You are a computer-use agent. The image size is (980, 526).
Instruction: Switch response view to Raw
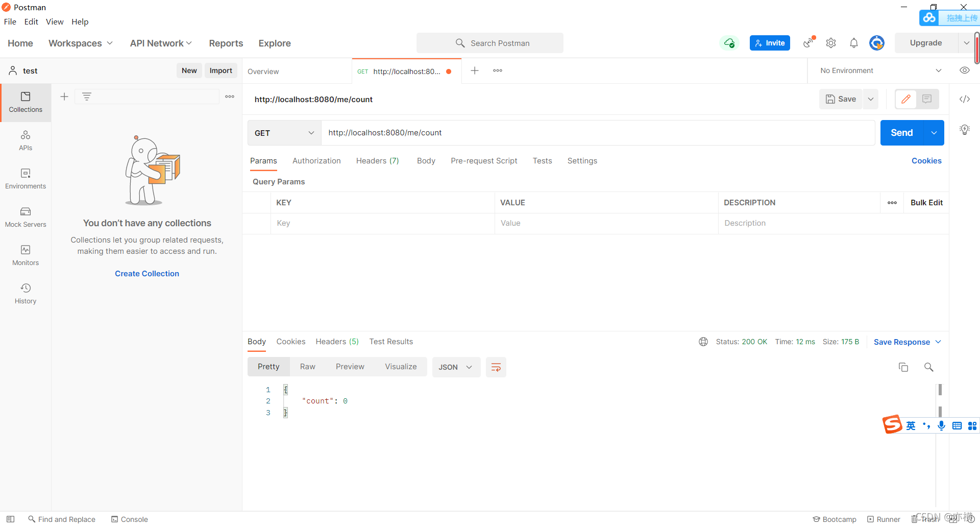pyautogui.click(x=308, y=367)
